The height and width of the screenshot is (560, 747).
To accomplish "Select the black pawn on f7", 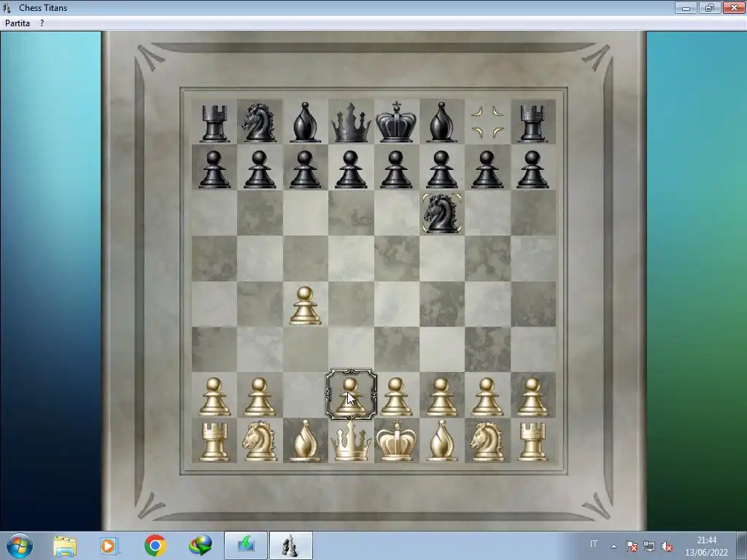I will [441, 169].
